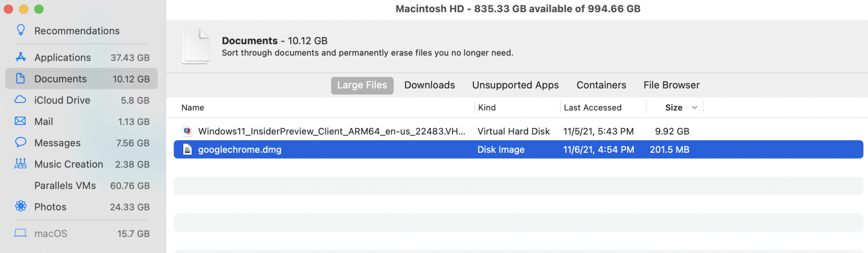The height and width of the screenshot is (253, 868).
Task: Click the Messages speech bubble icon
Action: coord(20,142)
